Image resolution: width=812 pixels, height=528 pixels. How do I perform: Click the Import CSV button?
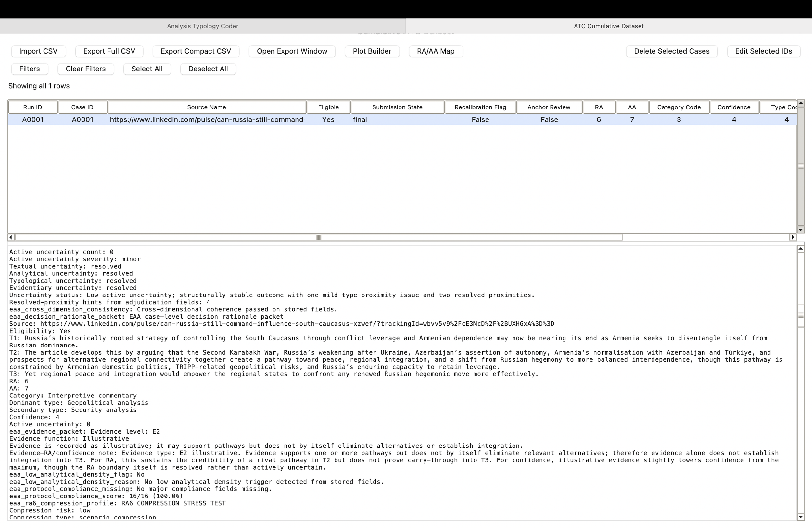[38, 51]
